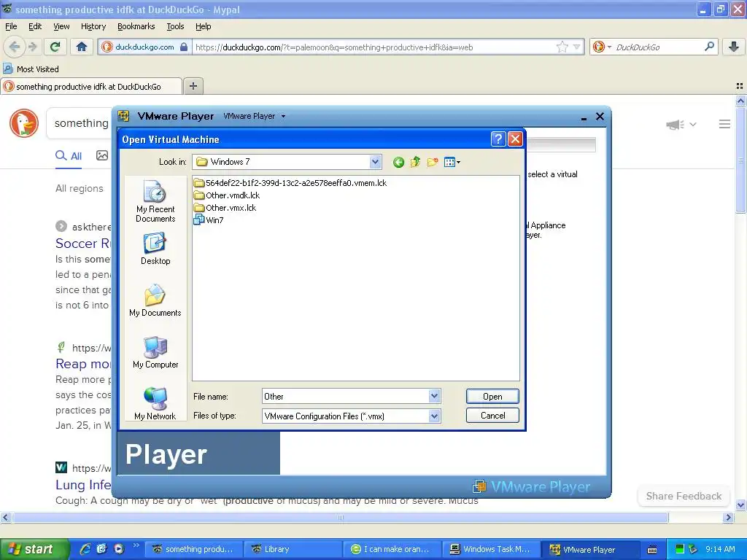Click the URL address field
The height and width of the screenshot is (560, 747).
(x=374, y=47)
